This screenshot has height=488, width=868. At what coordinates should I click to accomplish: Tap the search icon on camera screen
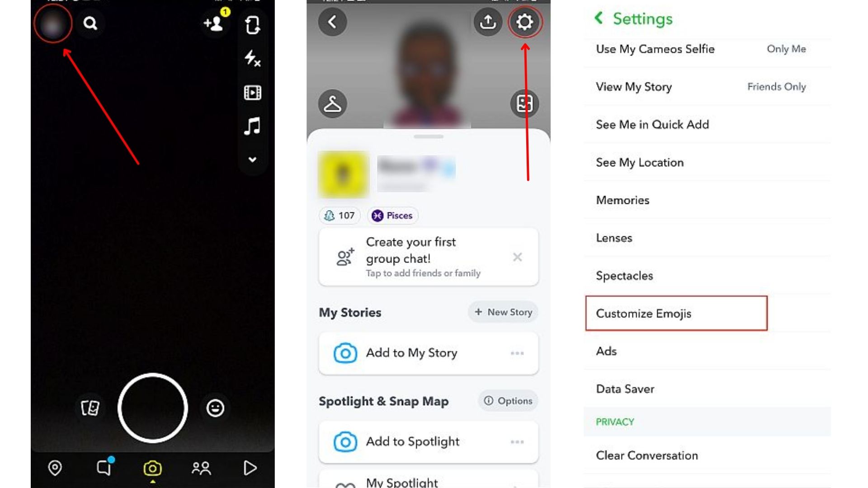click(90, 23)
